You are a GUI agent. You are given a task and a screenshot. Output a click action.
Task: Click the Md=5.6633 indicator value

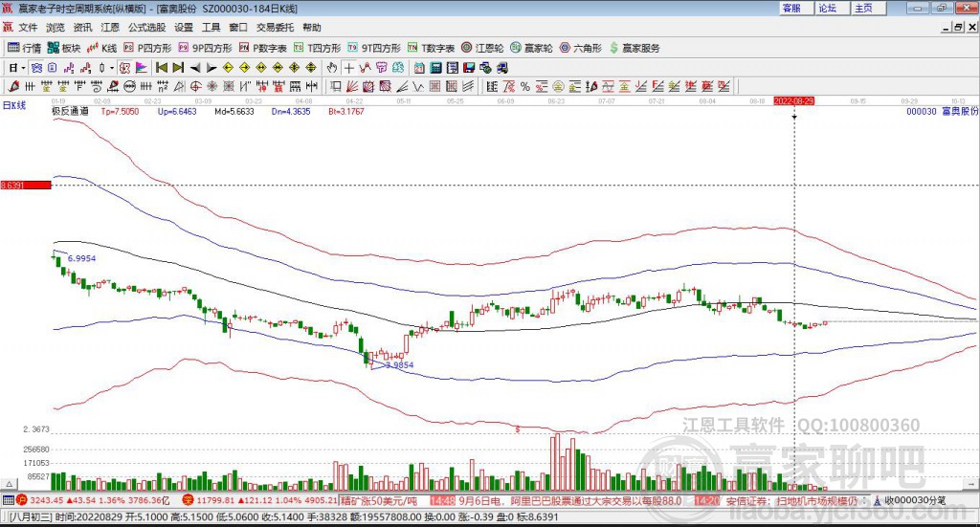point(234,111)
